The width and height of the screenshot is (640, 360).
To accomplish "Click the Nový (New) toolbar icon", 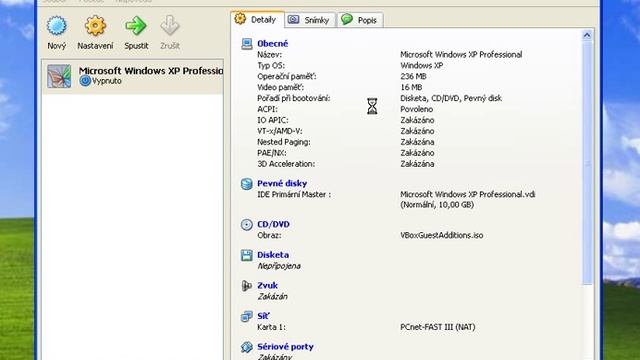I will pyautogui.click(x=56, y=26).
